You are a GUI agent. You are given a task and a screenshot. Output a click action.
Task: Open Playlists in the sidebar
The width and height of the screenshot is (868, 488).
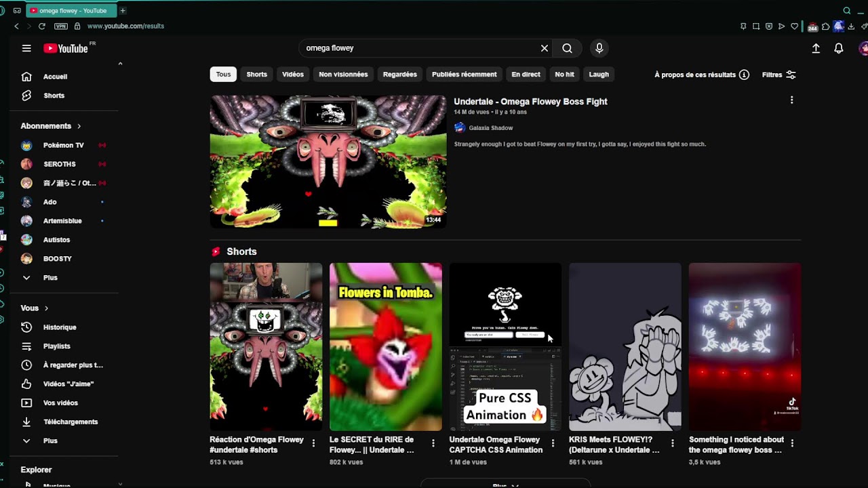[x=56, y=346]
